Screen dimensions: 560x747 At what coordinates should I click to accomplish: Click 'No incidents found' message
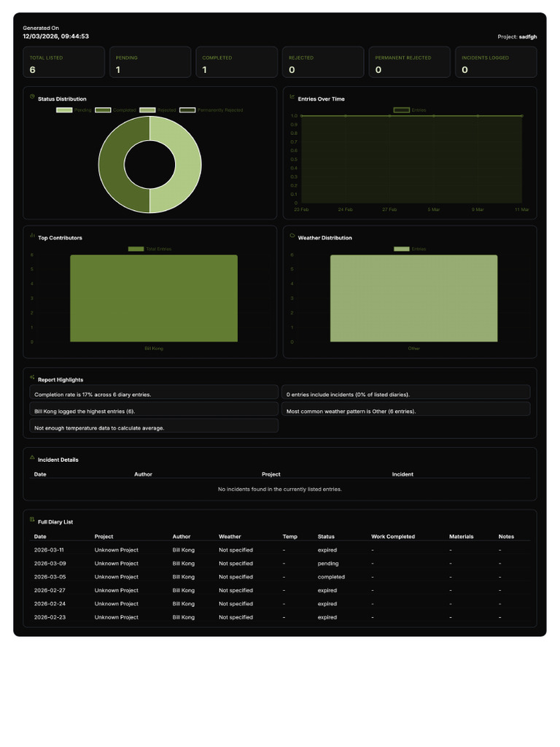(279, 489)
